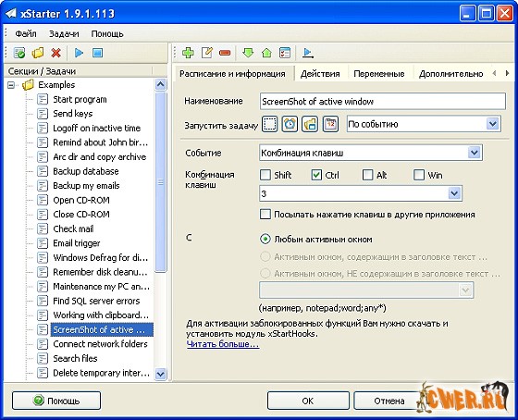The width and height of the screenshot is (518, 420).
Task: Open the 'Читать больше...' link
Action: [223, 344]
